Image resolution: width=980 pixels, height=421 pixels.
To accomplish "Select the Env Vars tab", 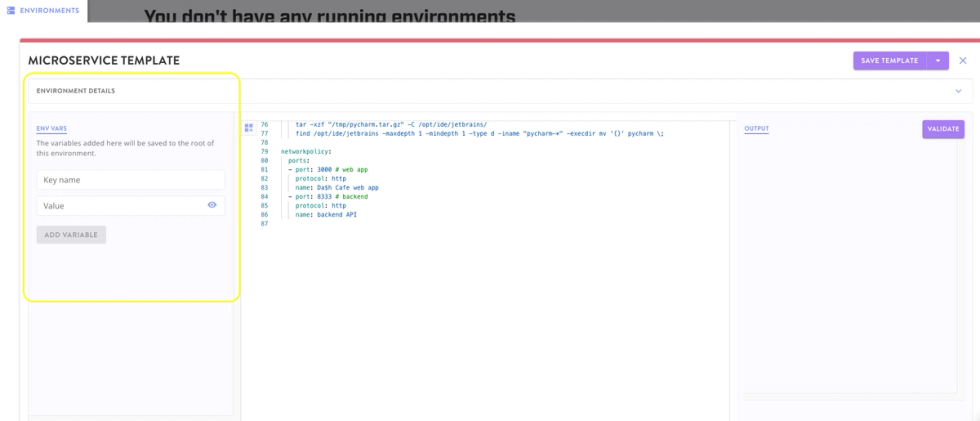I will click(52, 129).
